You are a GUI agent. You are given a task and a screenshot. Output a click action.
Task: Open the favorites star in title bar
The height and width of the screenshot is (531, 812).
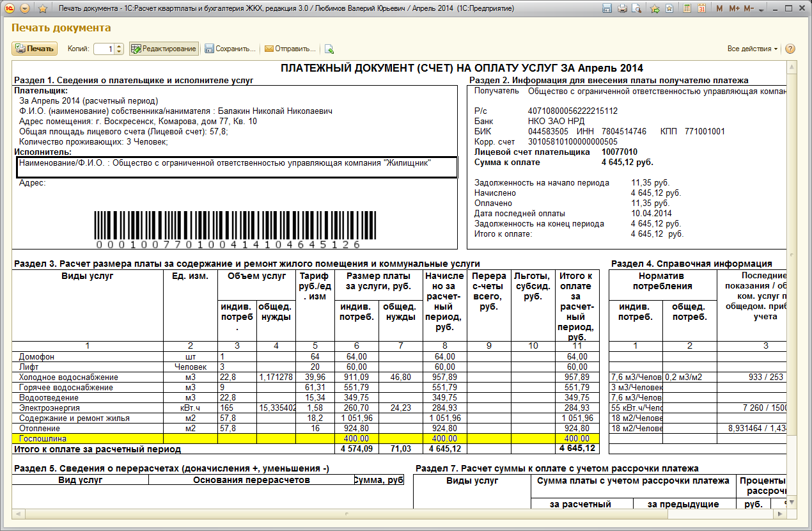pyautogui.click(x=43, y=9)
